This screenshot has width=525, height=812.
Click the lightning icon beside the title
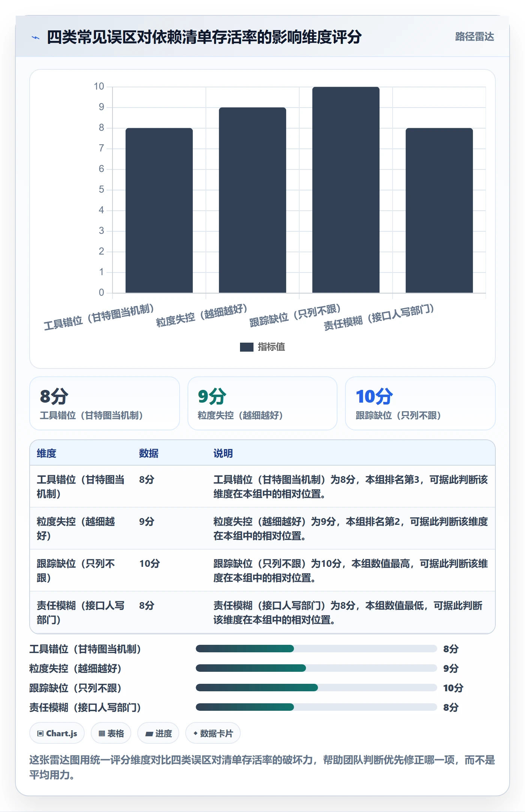36,37
